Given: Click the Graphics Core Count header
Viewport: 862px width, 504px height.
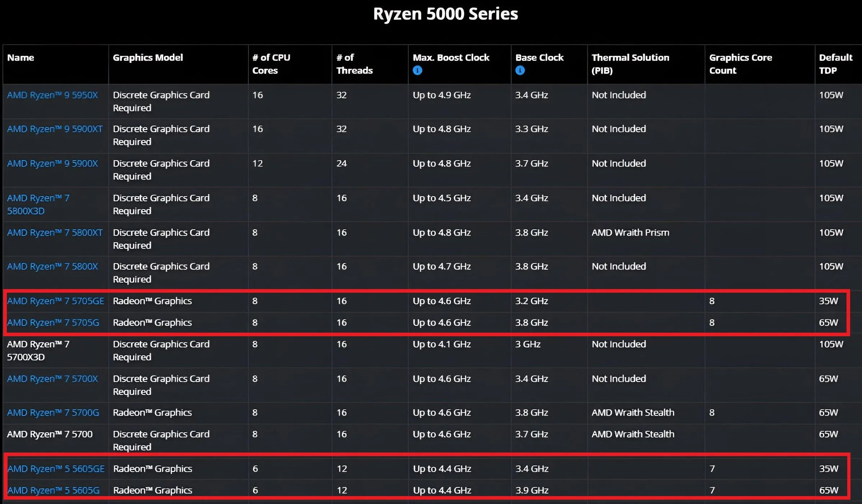Looking at the screenshot, I should (740, 64).
